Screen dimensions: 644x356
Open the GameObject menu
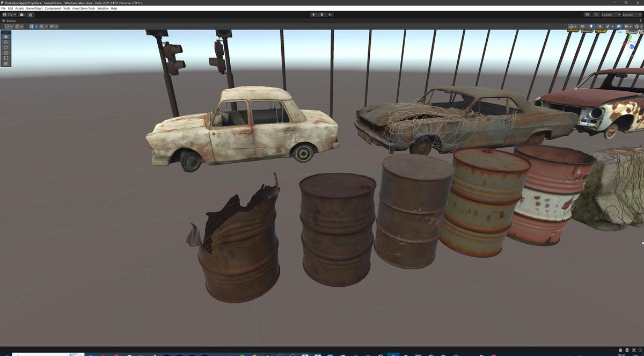pos(34,8)
